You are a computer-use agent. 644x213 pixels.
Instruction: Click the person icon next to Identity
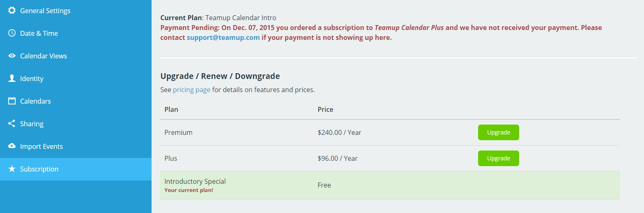coord(12,78)
